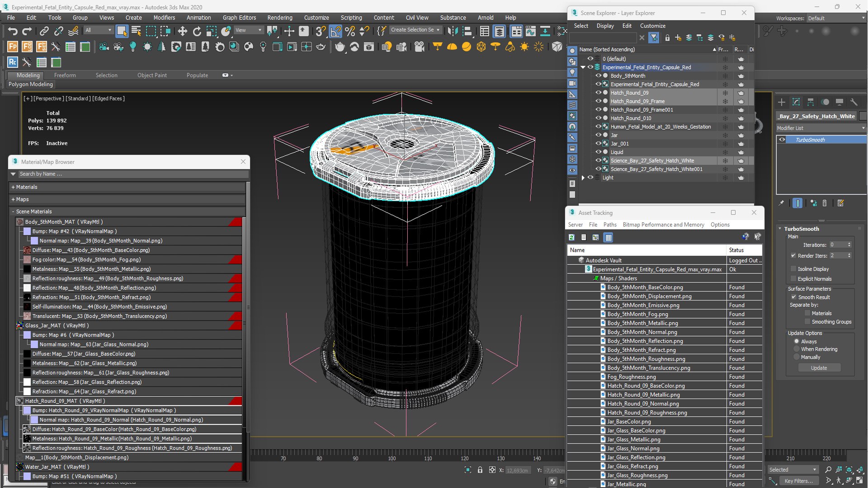Open the Rendering menu
The image size is (868, 488).
point(279,18)
